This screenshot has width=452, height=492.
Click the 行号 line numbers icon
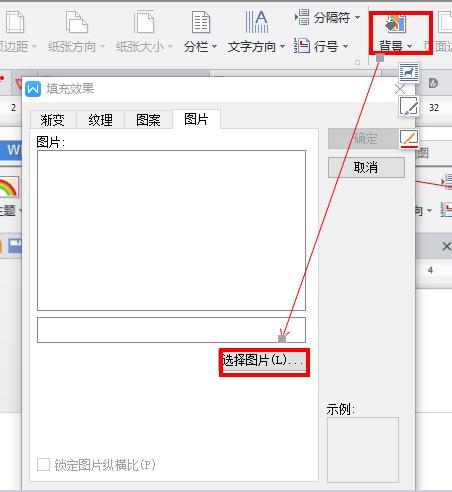click(x=302, y=46)
